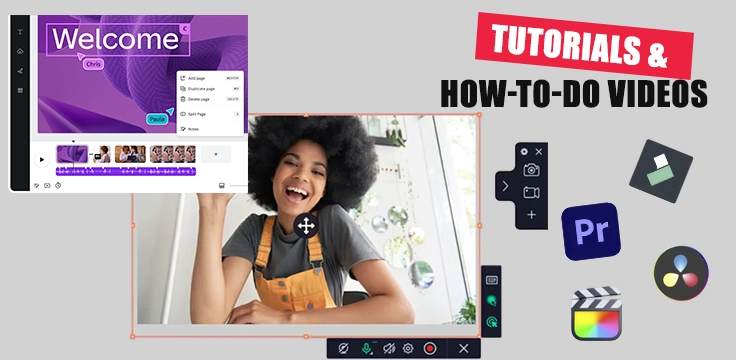
Task: Click the red TUTORIALS & banner
Action: click(584, 46)
